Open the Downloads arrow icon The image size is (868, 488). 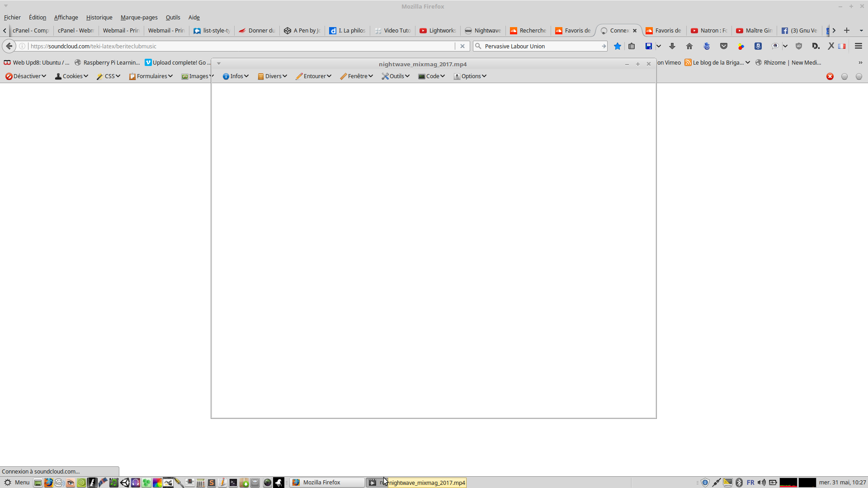coord(672,46)
